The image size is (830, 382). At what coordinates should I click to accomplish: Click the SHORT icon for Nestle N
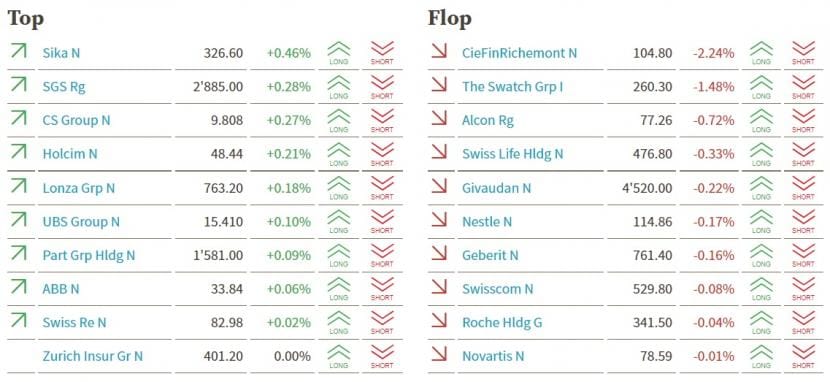coord(803,221)
